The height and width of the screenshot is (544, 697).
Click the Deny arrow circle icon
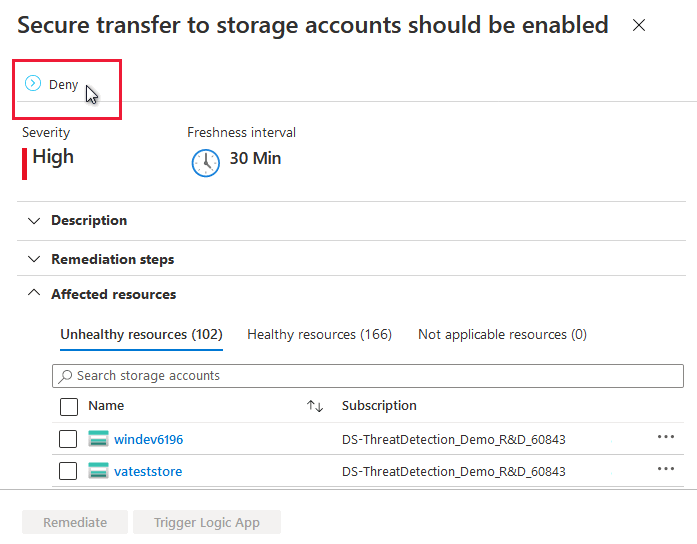click(33, 84)
